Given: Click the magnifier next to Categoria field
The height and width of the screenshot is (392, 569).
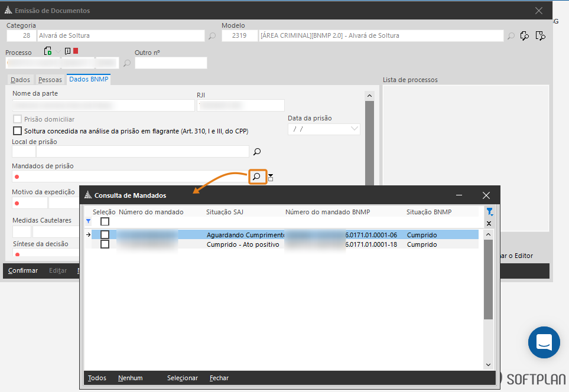Looking at the screenshot, I should [x=212, y=36].
